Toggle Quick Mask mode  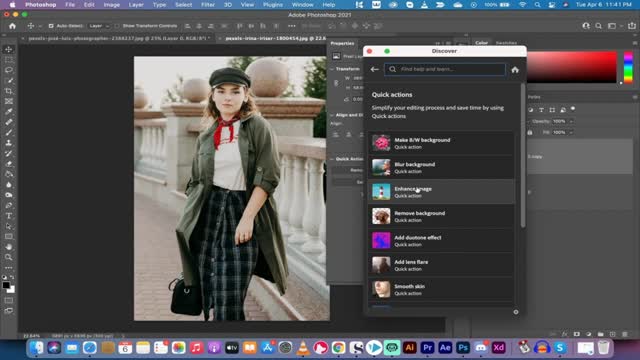click(x=9, y=300)
